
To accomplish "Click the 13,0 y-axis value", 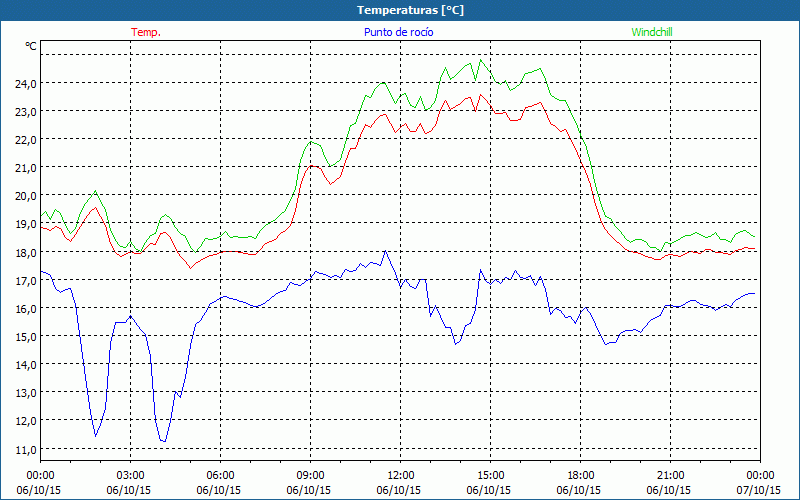I will 26,393.
